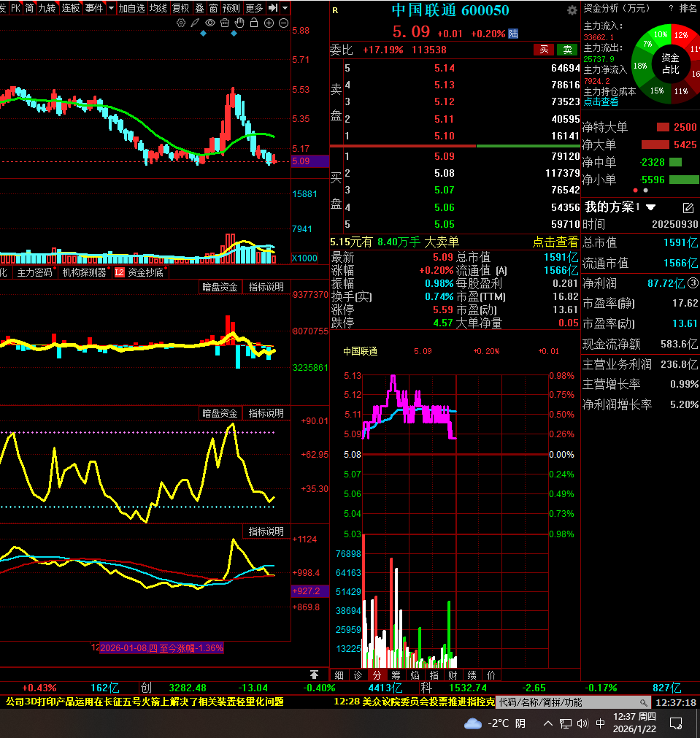The image size is (700, 738).
Task: Switch to the 指 index tab
Action: pyautogui.click(x=434, y=675)
